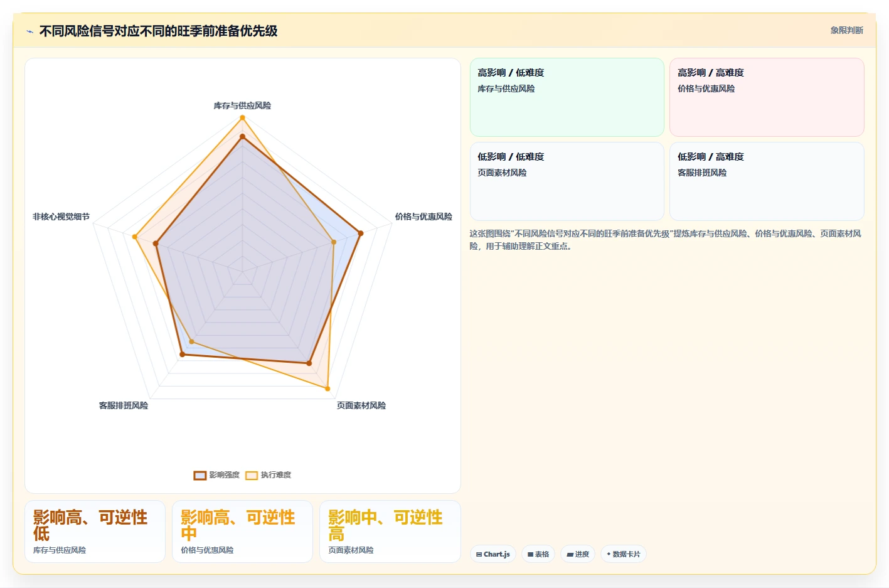Click the 影响强度 point on 价格与优惠风险 axis

[x=360, y=233]
